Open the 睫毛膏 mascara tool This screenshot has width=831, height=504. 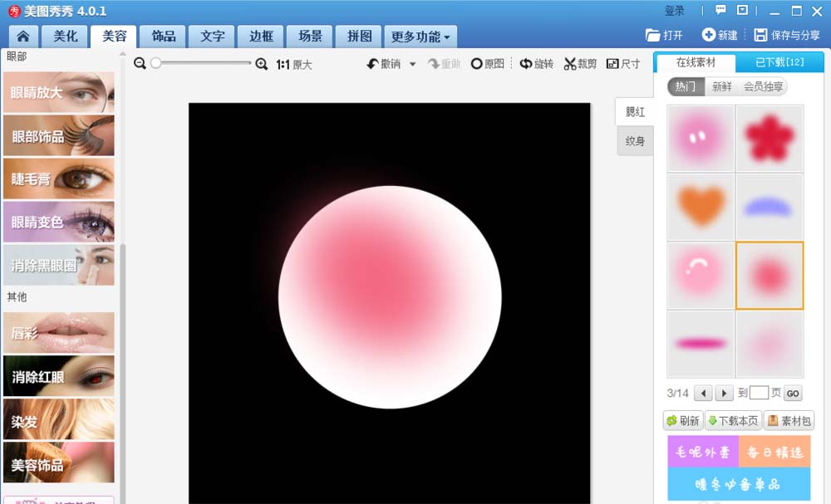(x=59, y=179)
